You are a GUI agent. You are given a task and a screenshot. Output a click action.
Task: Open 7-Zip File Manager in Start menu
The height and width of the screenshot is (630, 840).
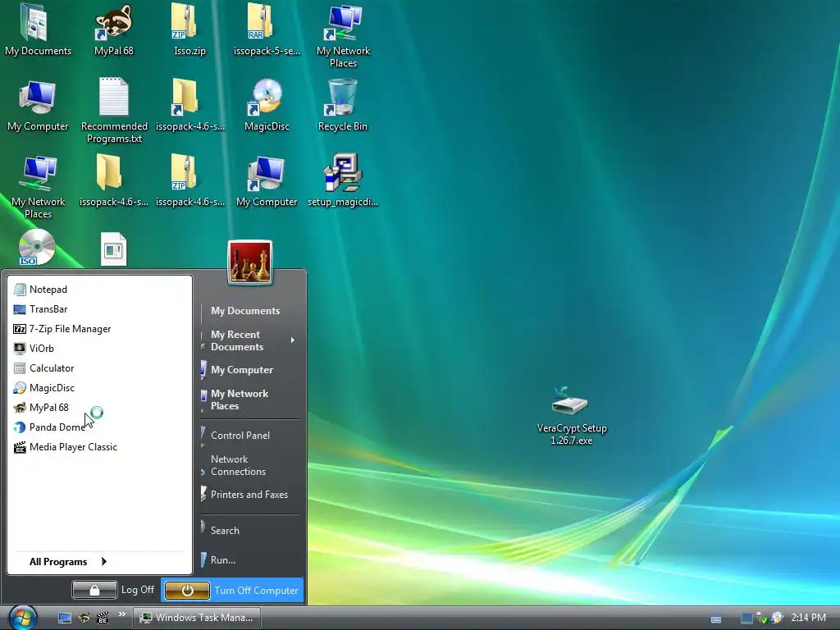pyautogui.click(x=99, y=329)
